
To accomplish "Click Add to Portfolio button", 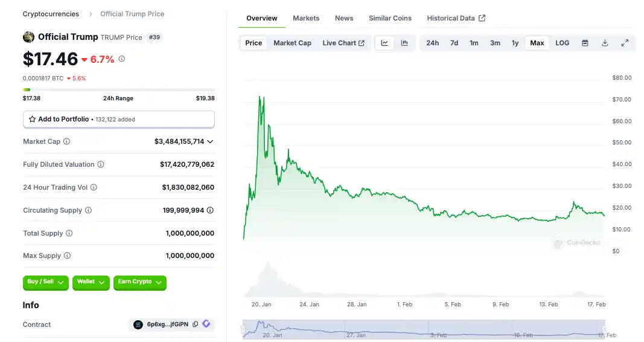I will click(118, 119).
